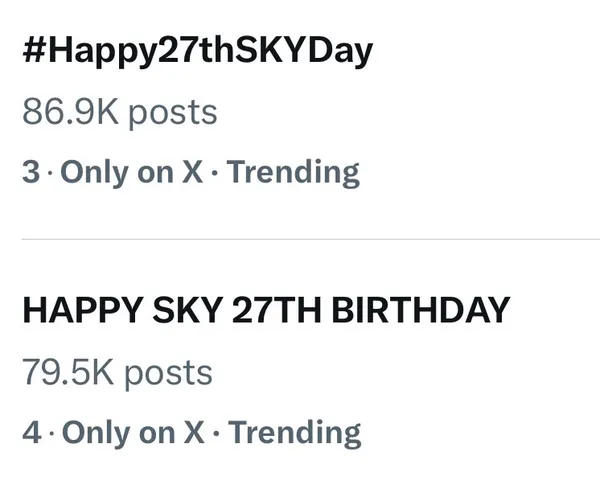The width and height of the screenshot is (600, 497).
Task: Click rank number 3 below #Happy27thSKYDay
Action: click(31, 173)
